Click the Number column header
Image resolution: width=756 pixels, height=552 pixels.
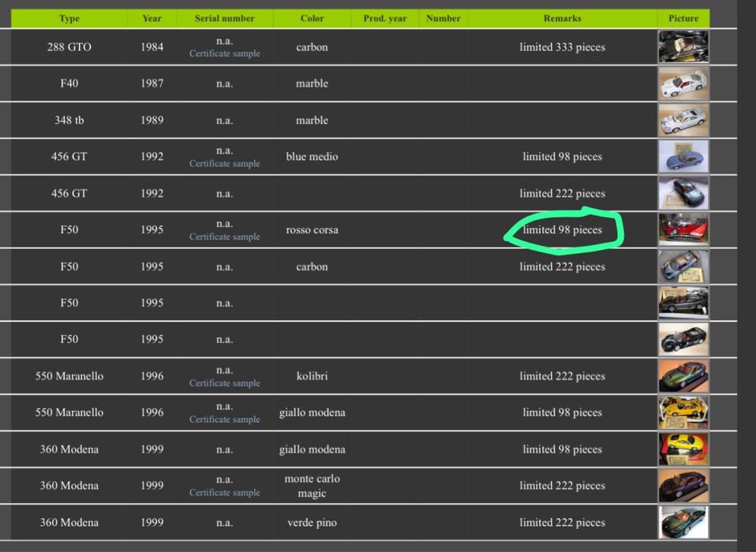443,18
